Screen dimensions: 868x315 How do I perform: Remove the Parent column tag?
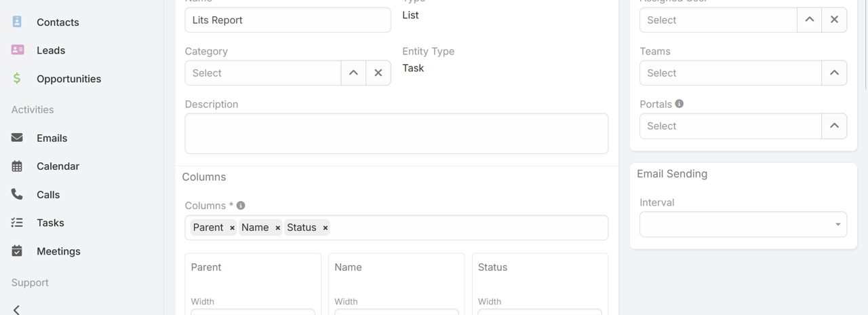(232, 228)
